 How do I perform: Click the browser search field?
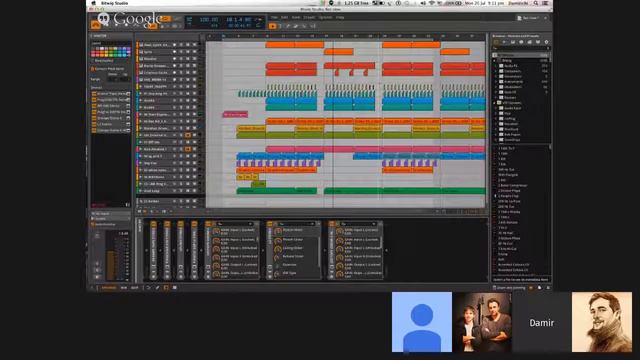521,48
